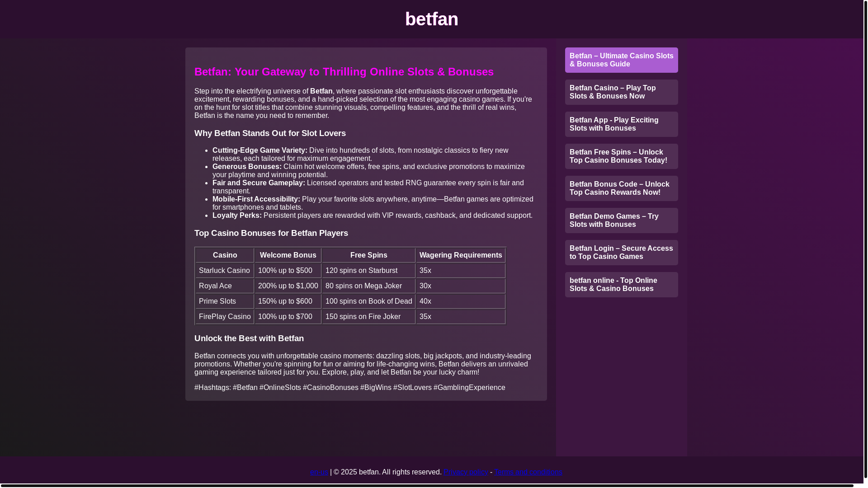Click 'Loyalty Perks:' bullet label
This screenshot has height=488, width=868.
click(237, 216)
